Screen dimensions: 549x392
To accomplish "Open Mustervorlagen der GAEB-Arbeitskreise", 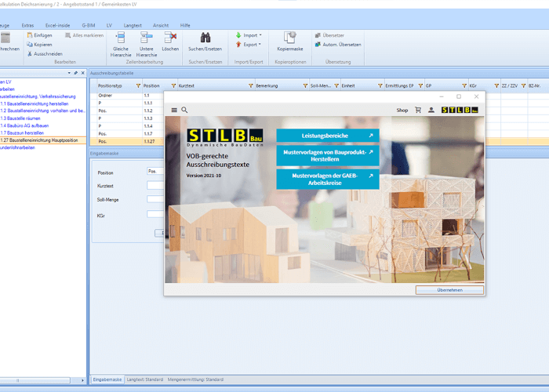I will (328, 180).
